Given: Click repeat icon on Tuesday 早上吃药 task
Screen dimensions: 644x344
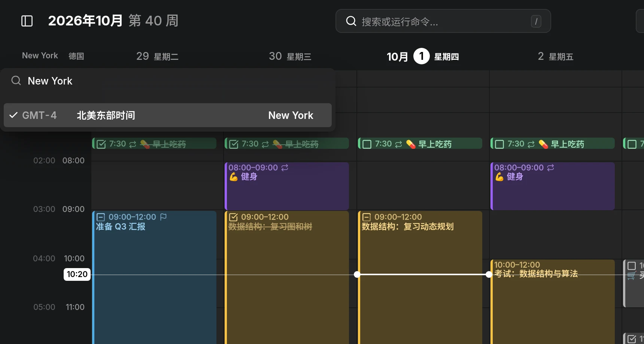Looking at the screenshot, I should tap(133, 144).
